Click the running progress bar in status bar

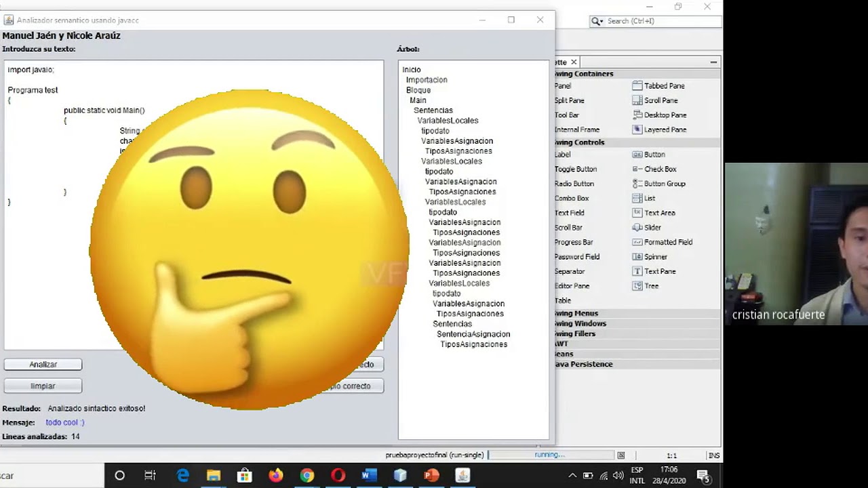[x=550, y=455]
